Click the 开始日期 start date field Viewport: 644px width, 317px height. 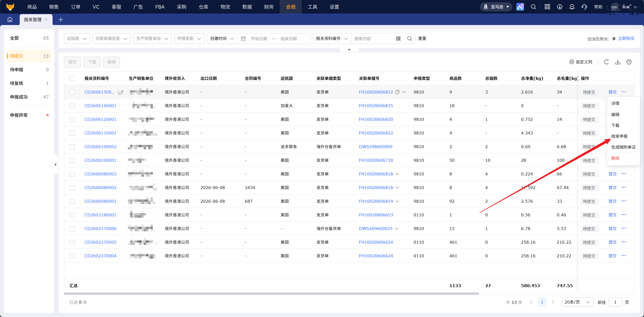tap(259, 38)
